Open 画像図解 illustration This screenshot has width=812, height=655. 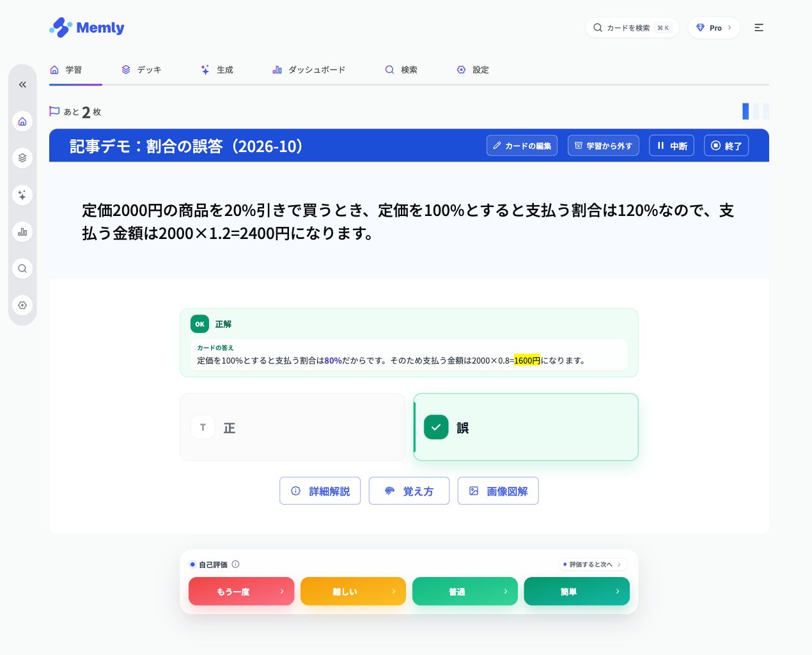click(x=498, y=491)
